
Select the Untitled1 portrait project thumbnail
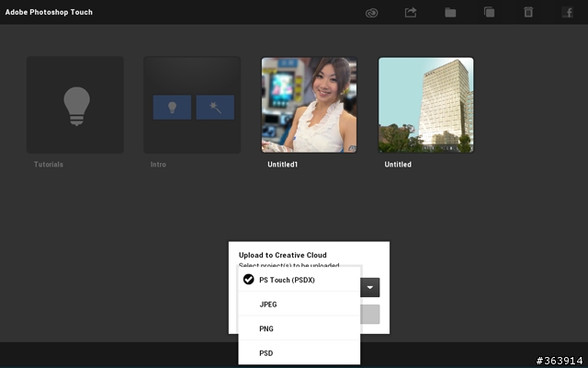[x=309, y=105]
